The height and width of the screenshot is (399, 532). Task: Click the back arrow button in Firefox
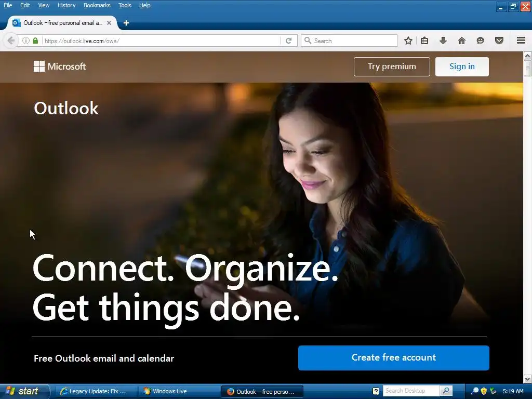coord(11,41)
